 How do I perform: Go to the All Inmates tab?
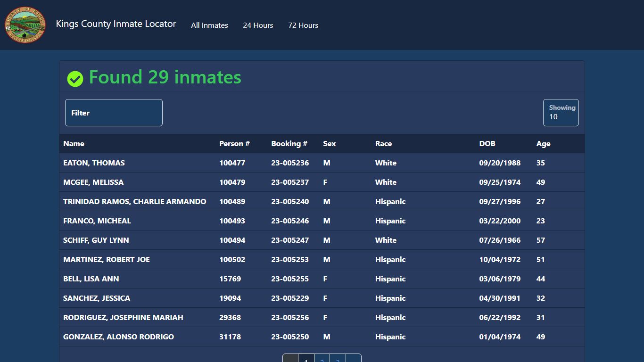[x=209, y=25]
